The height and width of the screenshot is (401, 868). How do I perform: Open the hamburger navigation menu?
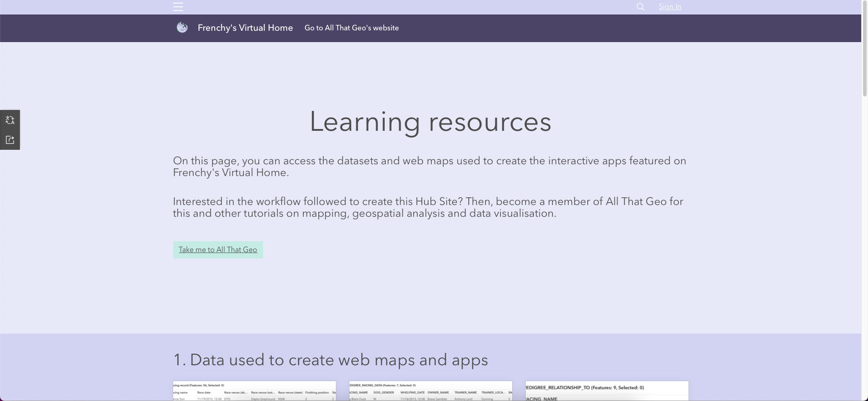coord(178,7)
